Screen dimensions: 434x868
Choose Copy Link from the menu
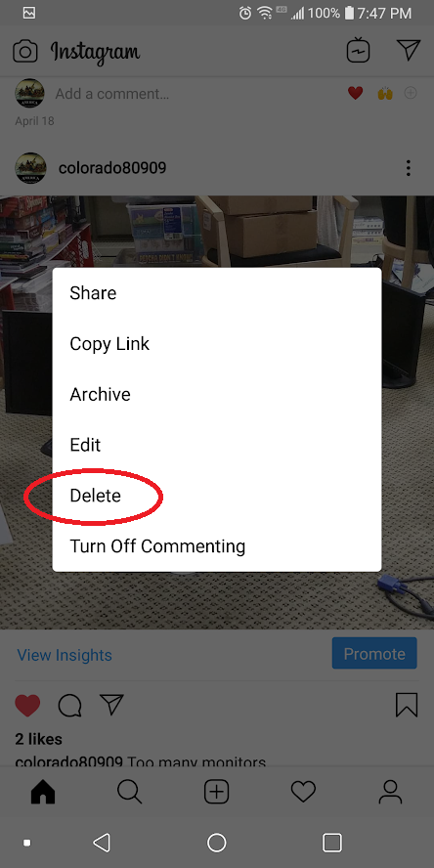coord(109,344)
